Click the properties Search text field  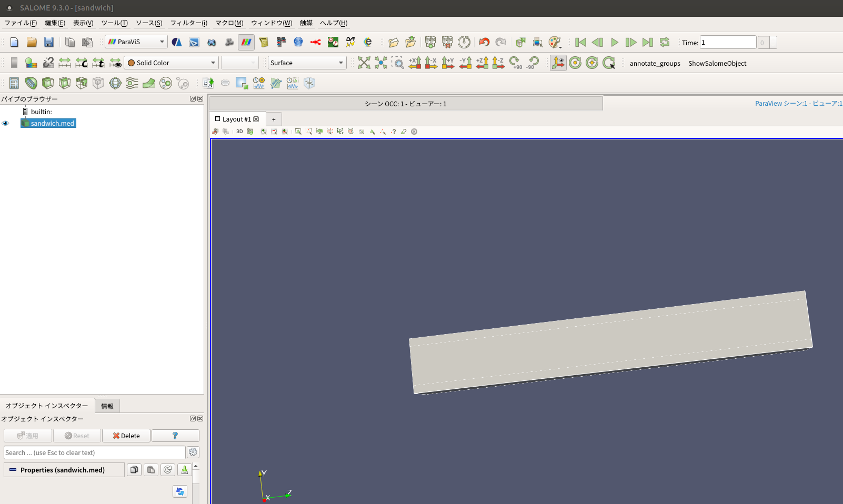click(95, 452)
